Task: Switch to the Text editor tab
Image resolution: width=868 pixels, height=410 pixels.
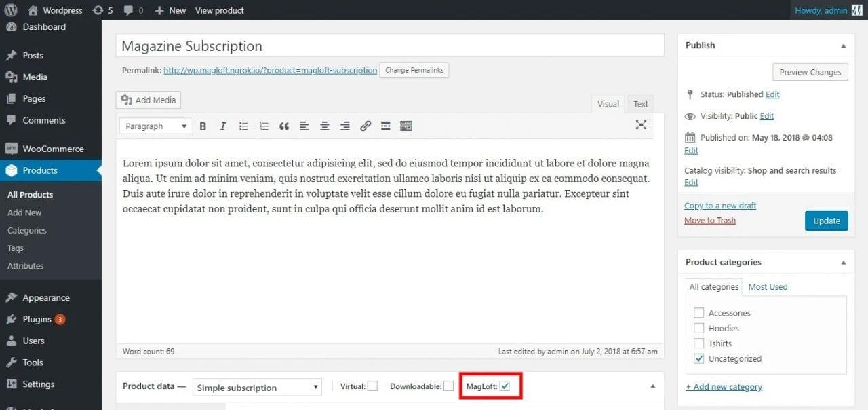Action: 639,103
